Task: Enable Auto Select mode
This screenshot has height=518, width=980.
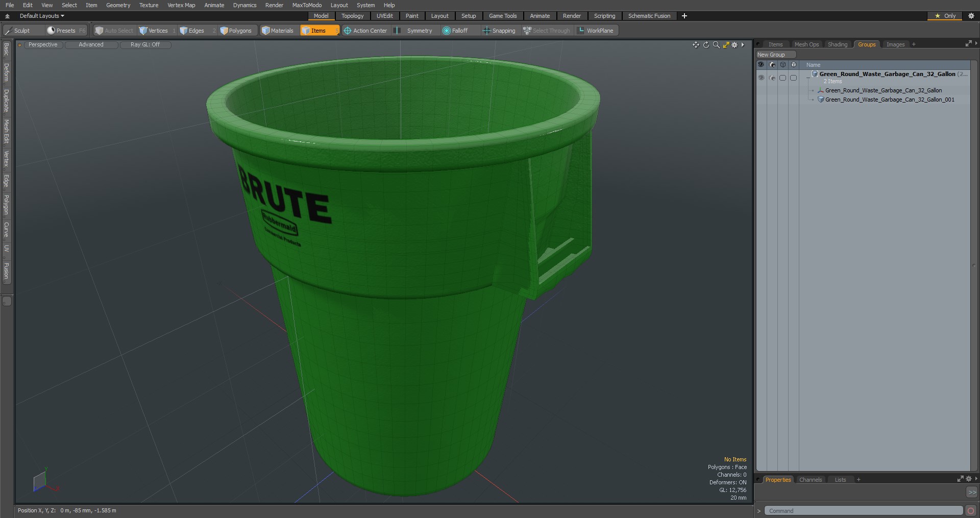Action: pos(114,31)
